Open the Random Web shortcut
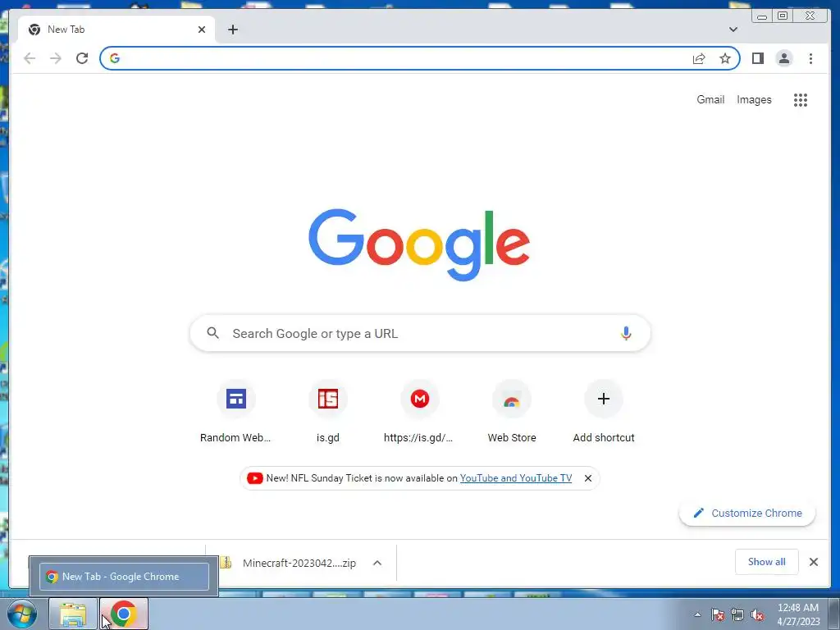 (x=235, y=413)
